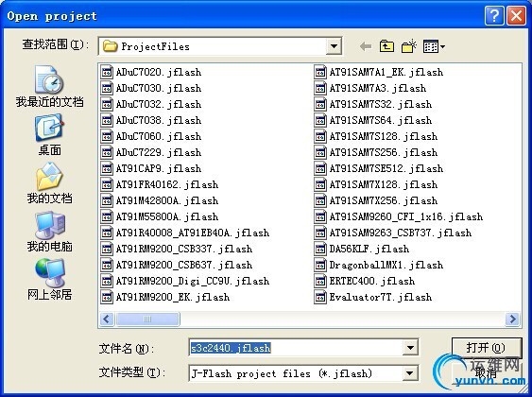Select file name DragonballMX1.jflash
The height and width of the screenshot is (397, 532).
[386, 265]
